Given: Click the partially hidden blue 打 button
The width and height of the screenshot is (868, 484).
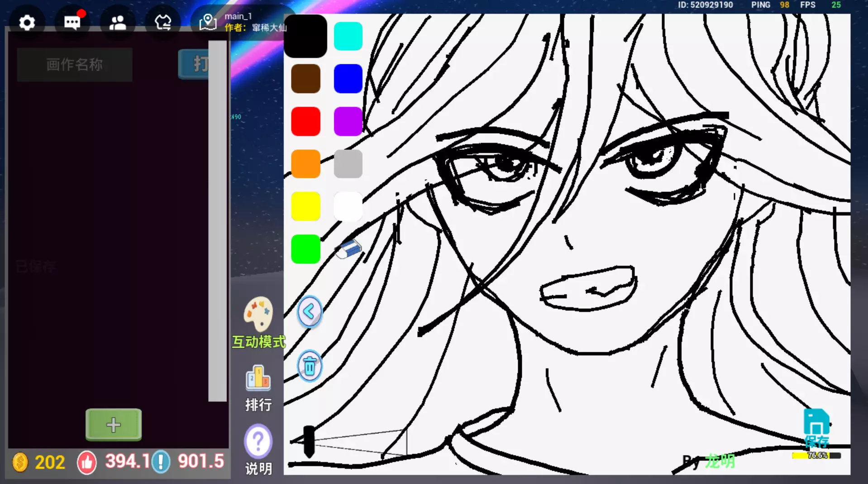Looking at the screenshot, I should pos(194,64).
